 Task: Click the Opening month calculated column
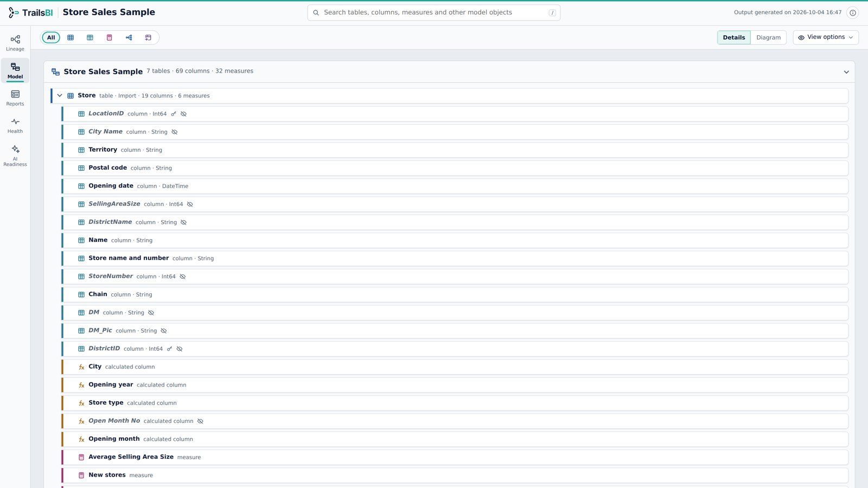455,439
